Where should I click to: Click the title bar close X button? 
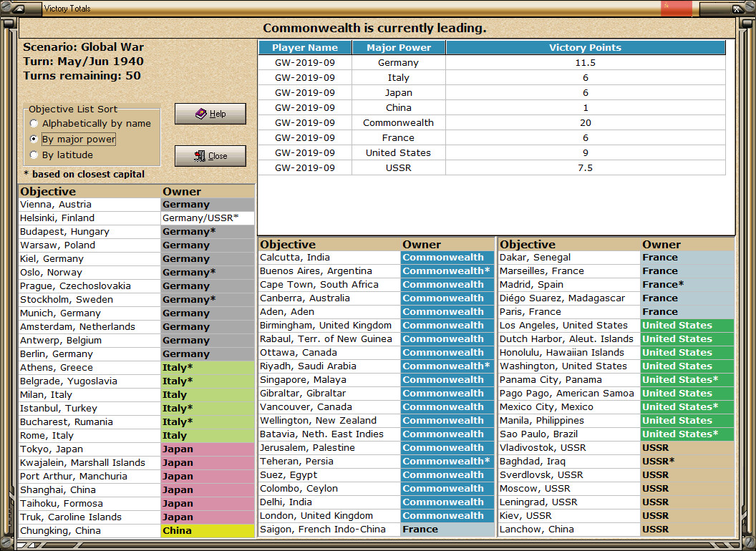[x=737, y=8]
